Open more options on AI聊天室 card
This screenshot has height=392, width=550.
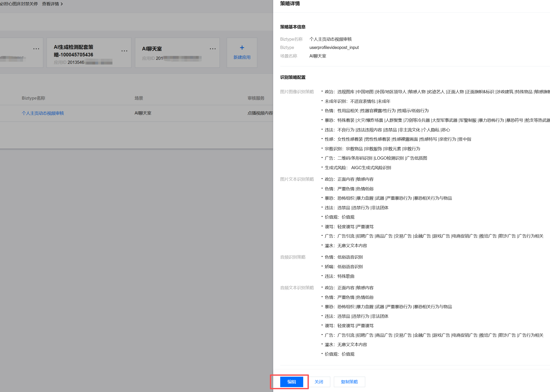coord(213,49)
